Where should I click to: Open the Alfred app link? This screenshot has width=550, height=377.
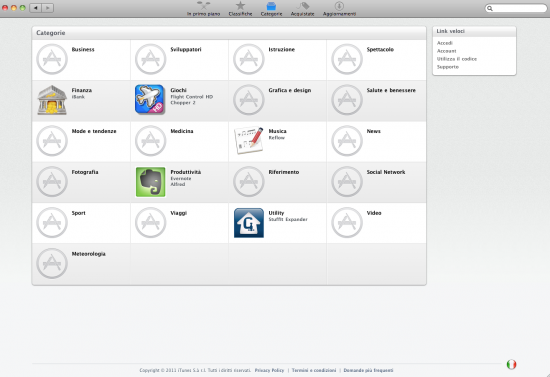(177, 184)
